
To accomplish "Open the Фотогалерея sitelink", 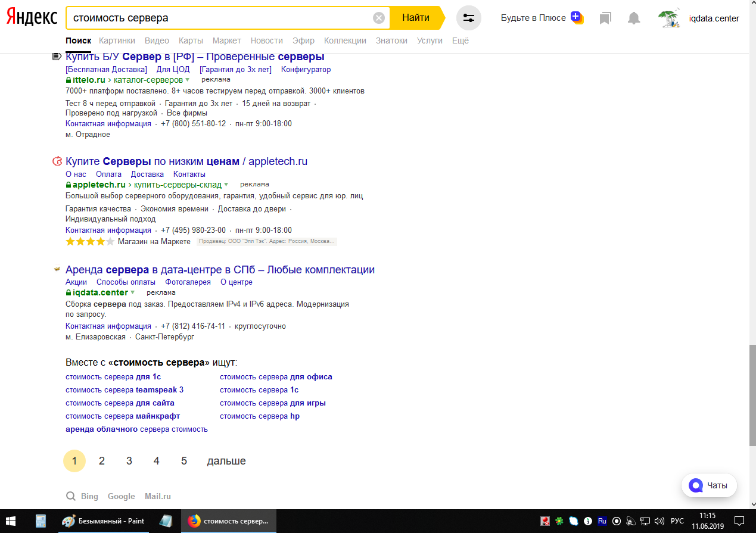I will pos(188,282).
